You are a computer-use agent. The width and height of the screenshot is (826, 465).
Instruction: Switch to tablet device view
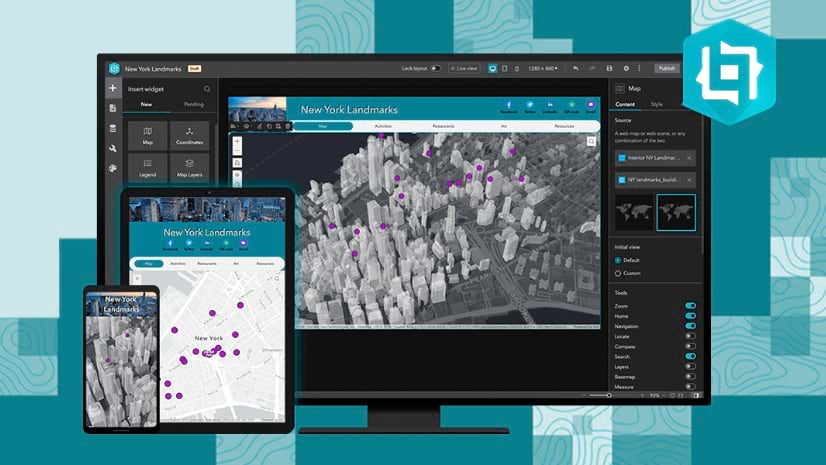pos(505,68)
